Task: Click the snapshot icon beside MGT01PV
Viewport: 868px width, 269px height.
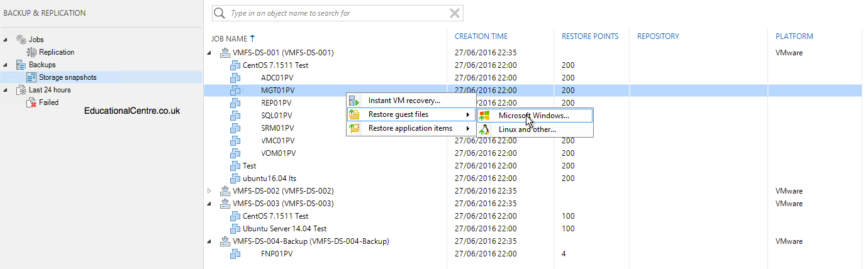Action: [235, 91]
